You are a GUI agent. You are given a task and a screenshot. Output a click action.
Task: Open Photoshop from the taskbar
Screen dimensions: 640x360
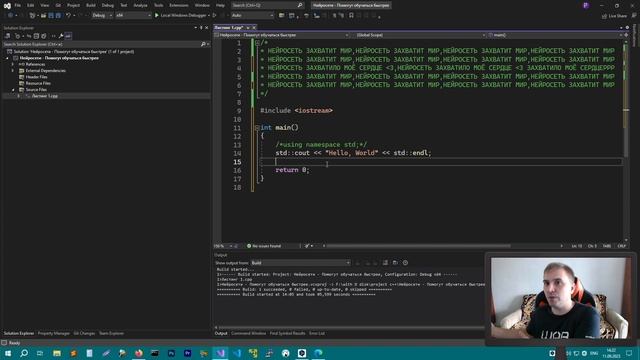171,353
